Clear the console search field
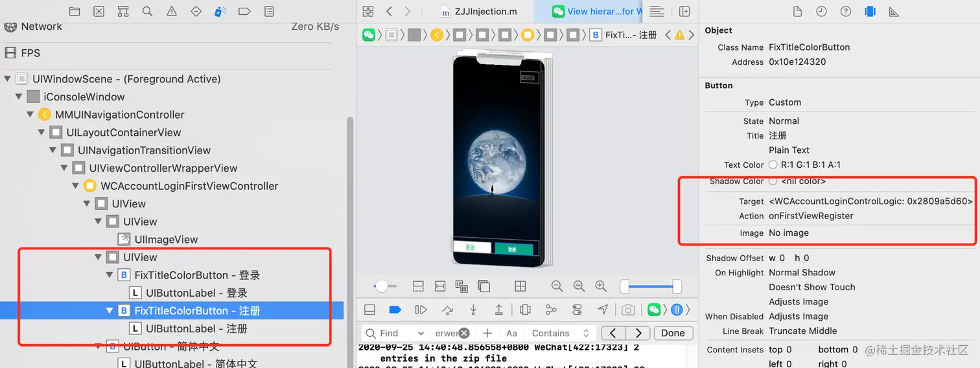Screen dimensions: 980x368 point(464,333)
